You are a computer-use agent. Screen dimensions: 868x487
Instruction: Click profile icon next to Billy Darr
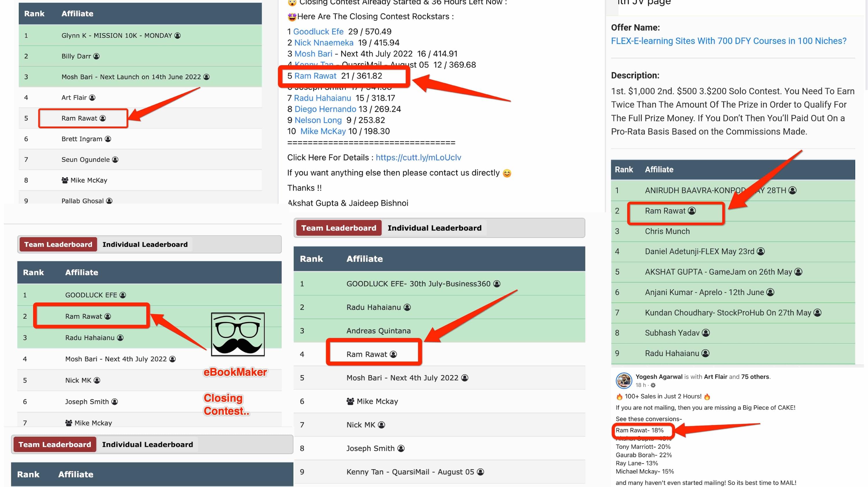pos(96,56)
